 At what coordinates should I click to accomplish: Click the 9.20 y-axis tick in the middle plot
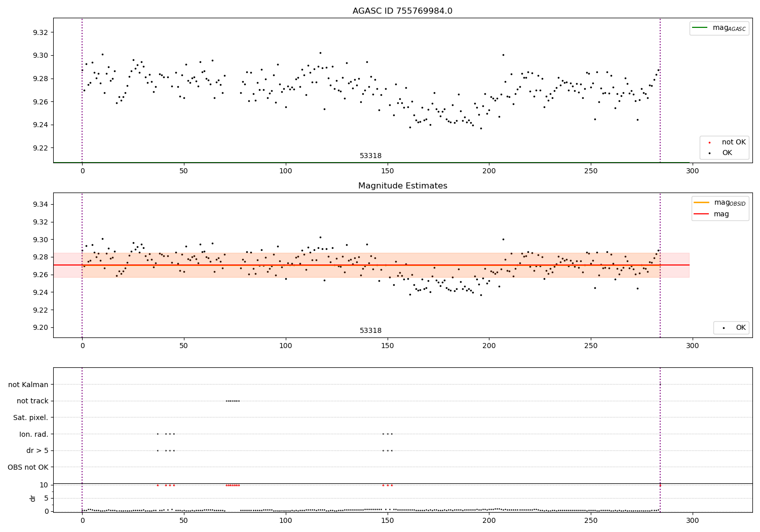(x=40, y=327)
